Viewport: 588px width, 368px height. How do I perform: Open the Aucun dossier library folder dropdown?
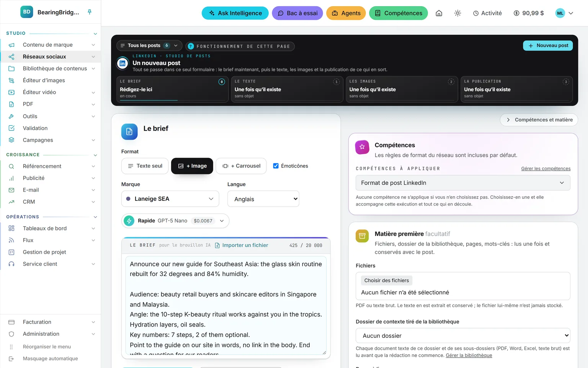463,336
